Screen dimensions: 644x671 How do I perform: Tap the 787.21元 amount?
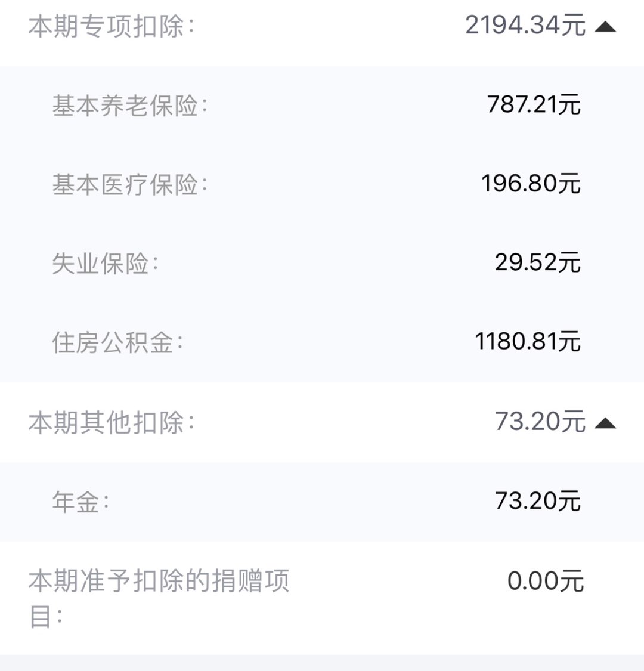[534, 104]
